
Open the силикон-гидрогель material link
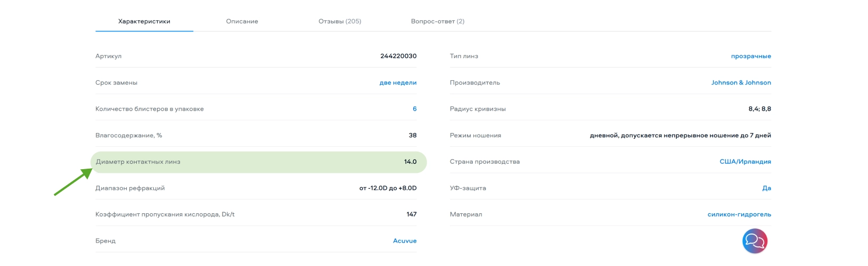click(739, 214)
